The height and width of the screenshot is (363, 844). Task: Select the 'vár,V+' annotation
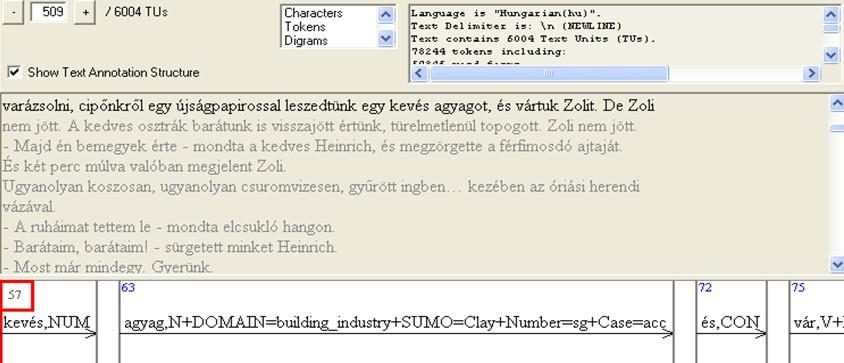pyautogui.click(x=818, y=323)
